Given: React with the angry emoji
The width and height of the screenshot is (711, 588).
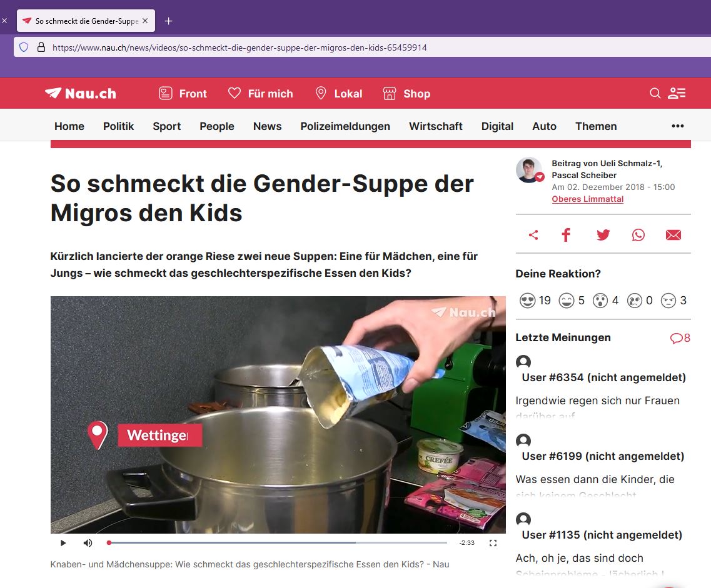Looking at the screenshot, I should click(668, 301).
